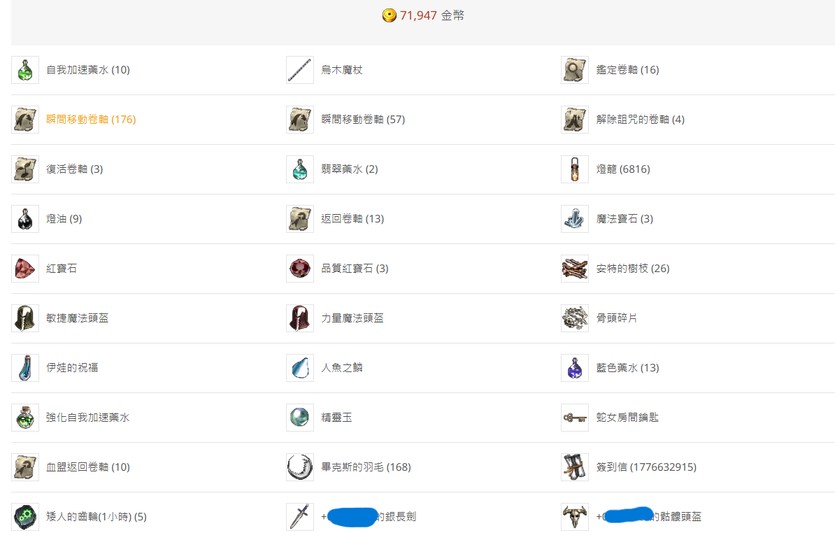Click the 燈籠 lantern icon

(574, 169)
